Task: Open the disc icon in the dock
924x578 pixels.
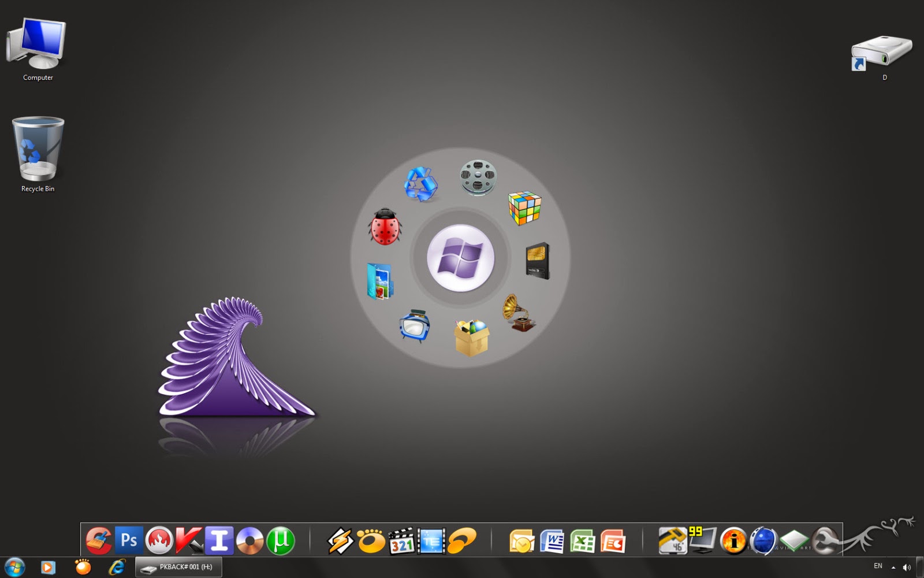Action: 249,541
